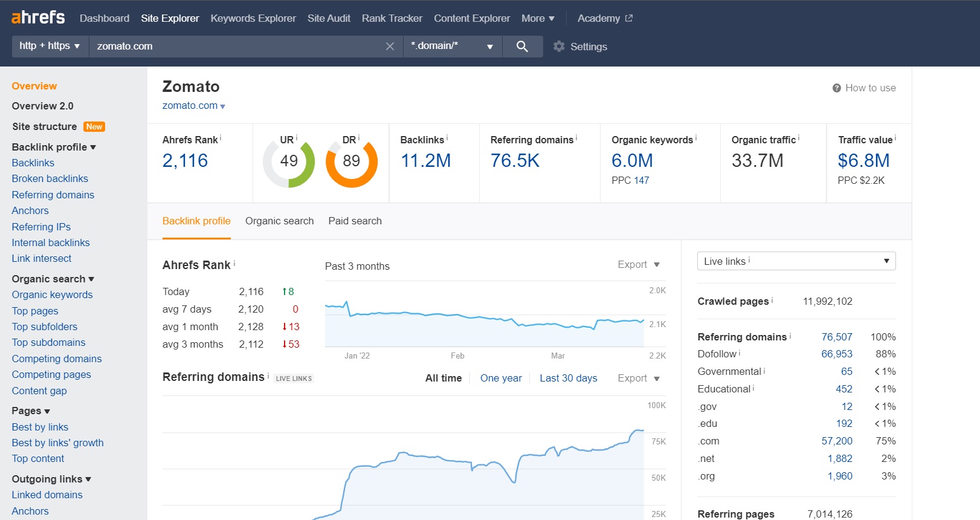
Task: Select the Last 30 days range
Action: coord(569,378)
